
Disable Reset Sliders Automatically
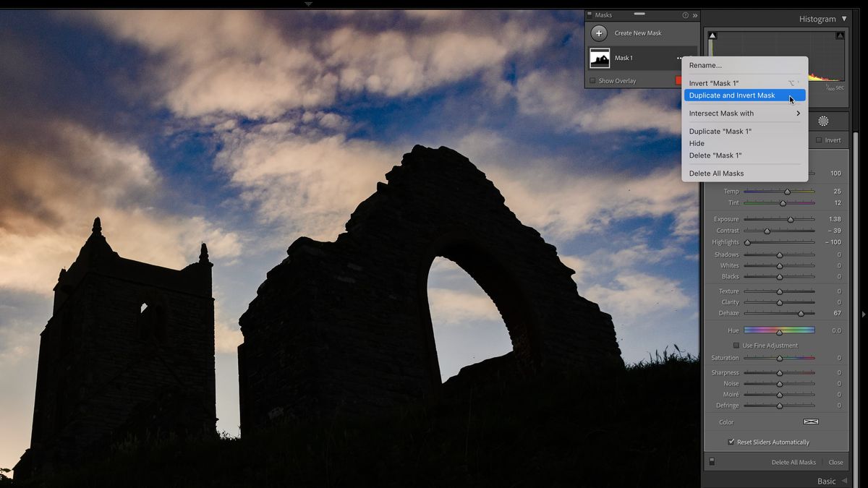coord(731,442)
